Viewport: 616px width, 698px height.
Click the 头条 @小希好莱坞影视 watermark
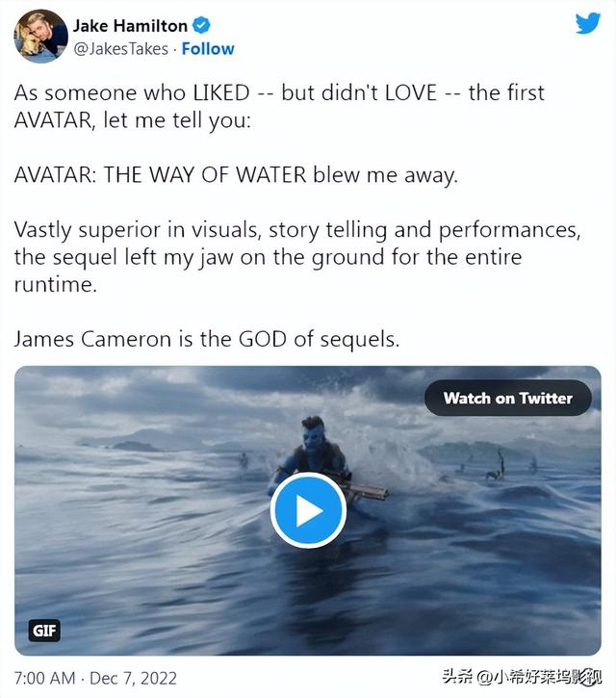pyautogui.click(x=522, y=677)
